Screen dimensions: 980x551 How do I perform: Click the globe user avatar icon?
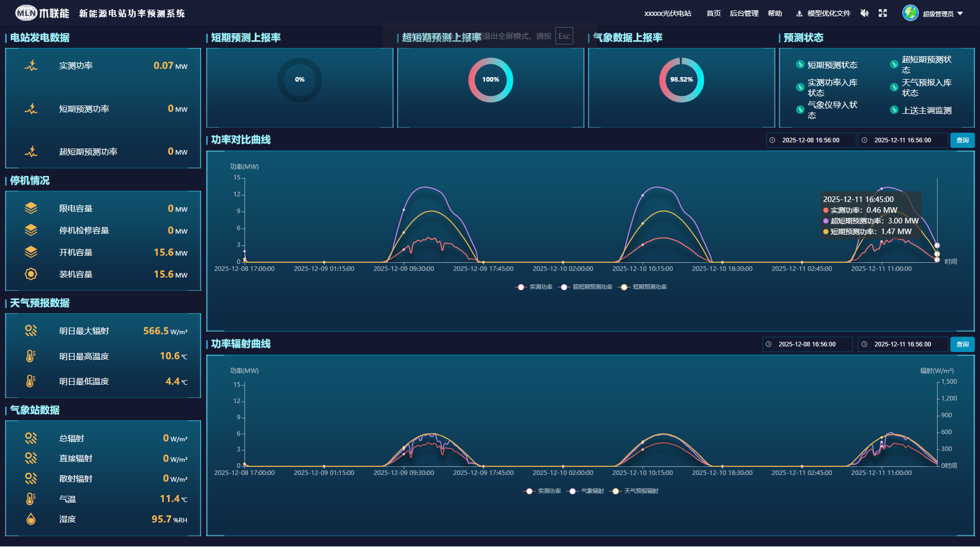[x=910, y=13]
